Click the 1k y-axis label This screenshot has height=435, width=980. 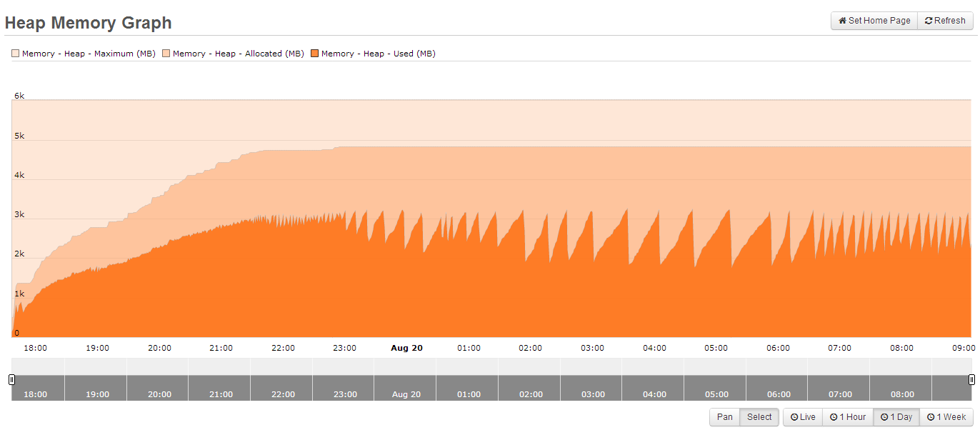click(x=19, y=294)
